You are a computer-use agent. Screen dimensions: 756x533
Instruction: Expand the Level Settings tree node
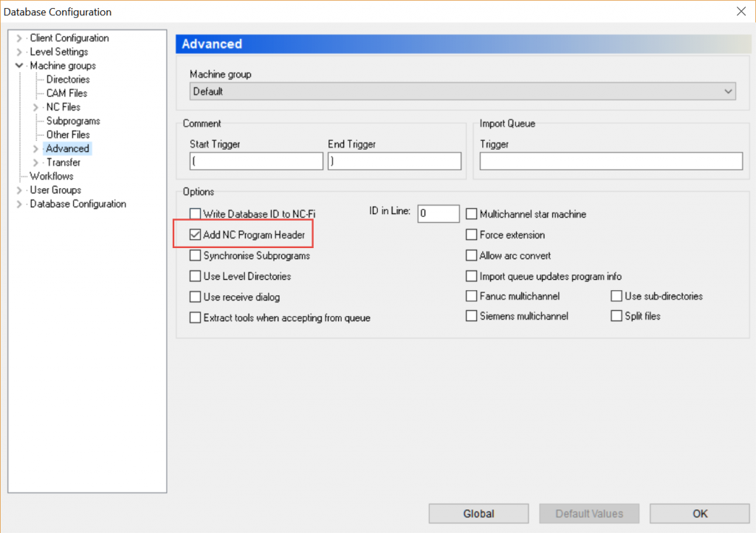coord(19,52)
